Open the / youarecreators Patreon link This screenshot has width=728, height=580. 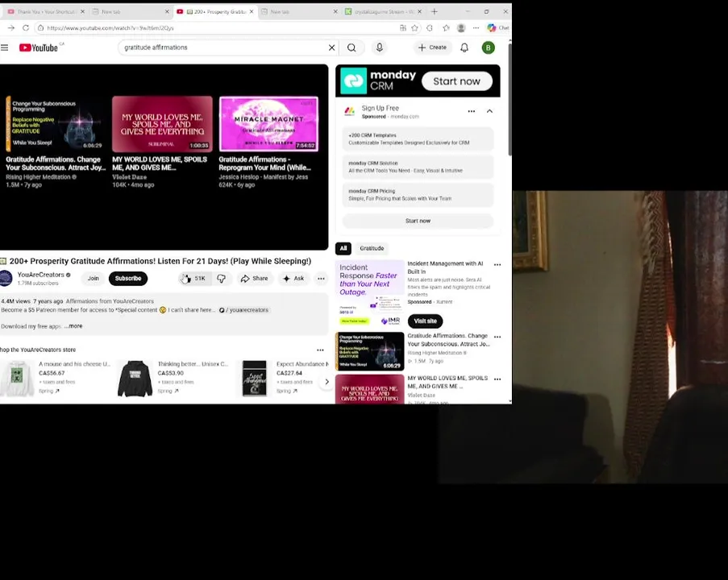tap(244, 310)
